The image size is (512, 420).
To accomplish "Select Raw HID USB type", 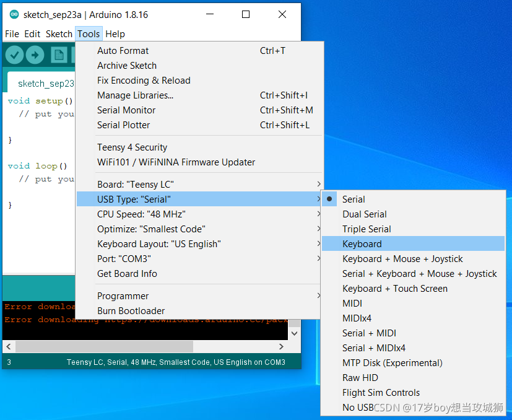I will click(413, 377).
